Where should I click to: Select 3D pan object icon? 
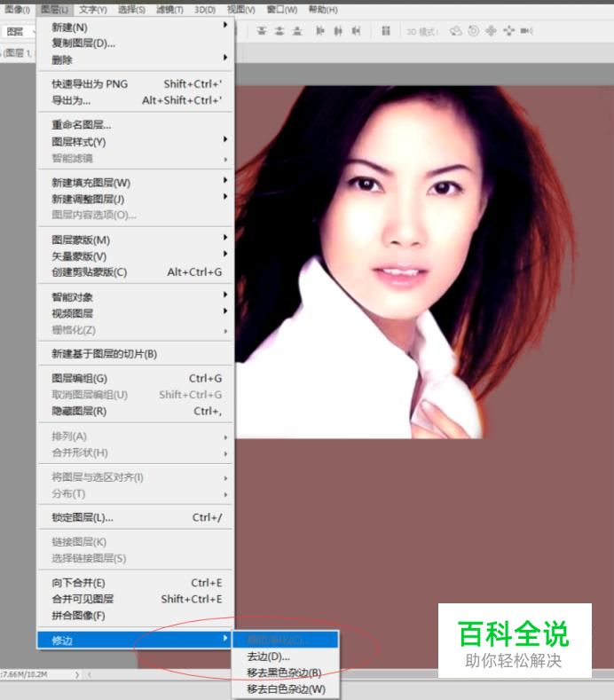click(492, 31)
